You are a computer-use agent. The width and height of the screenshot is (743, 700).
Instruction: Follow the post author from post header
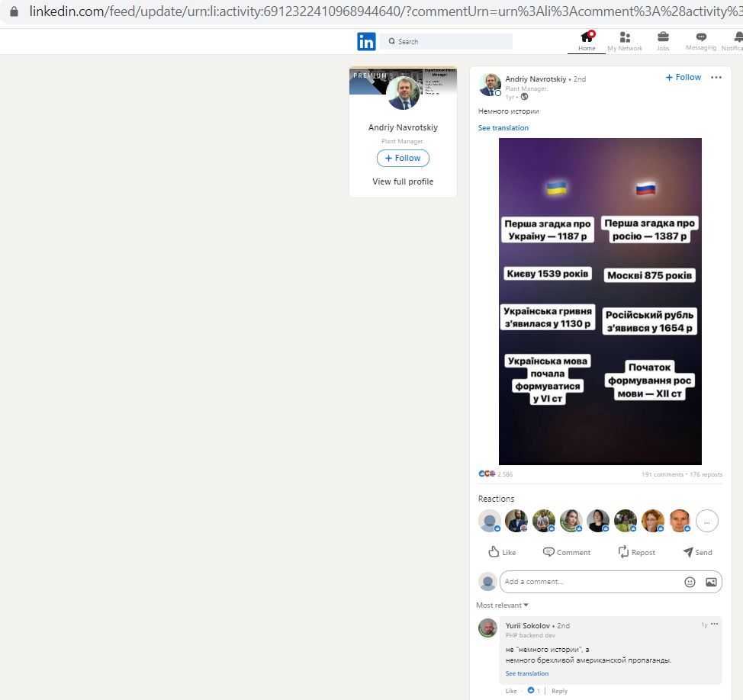(x=683, y=77)
